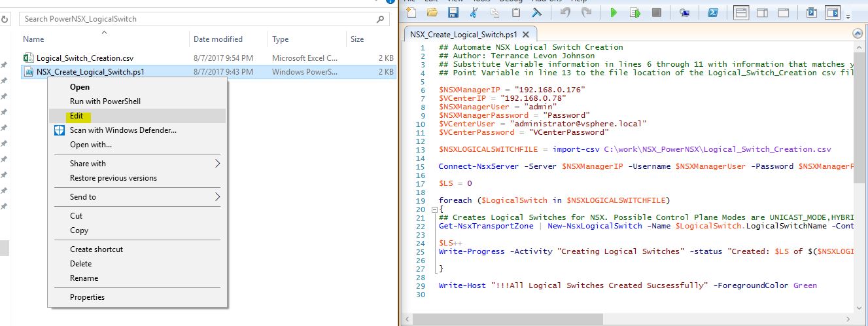Click the Clear Console Pane icon
Screen dimensions: 868x326
point(536,12)
